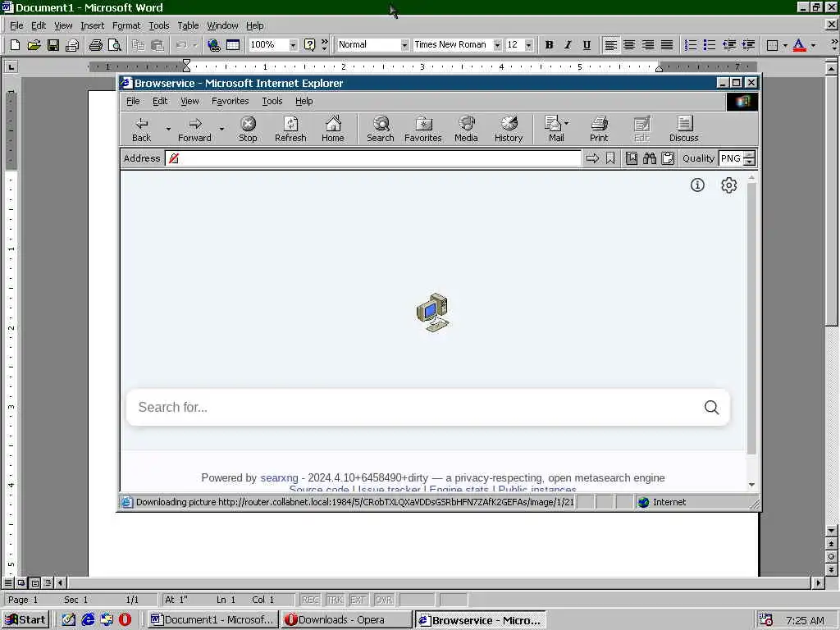Click binoculars find icon in Browservice bar

tap(650, 158)
